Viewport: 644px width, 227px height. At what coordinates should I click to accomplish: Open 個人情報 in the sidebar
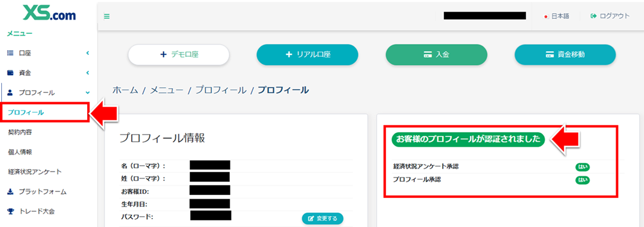[20, 152]
